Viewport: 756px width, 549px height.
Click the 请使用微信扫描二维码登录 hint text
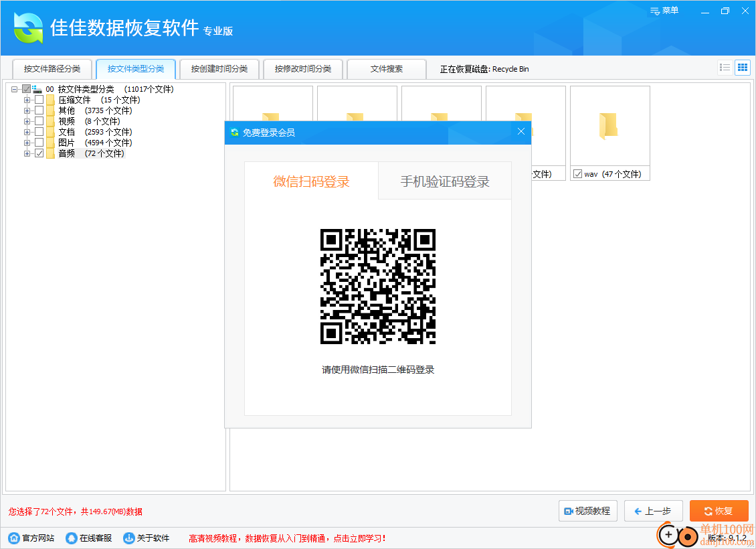click(378, 370)
